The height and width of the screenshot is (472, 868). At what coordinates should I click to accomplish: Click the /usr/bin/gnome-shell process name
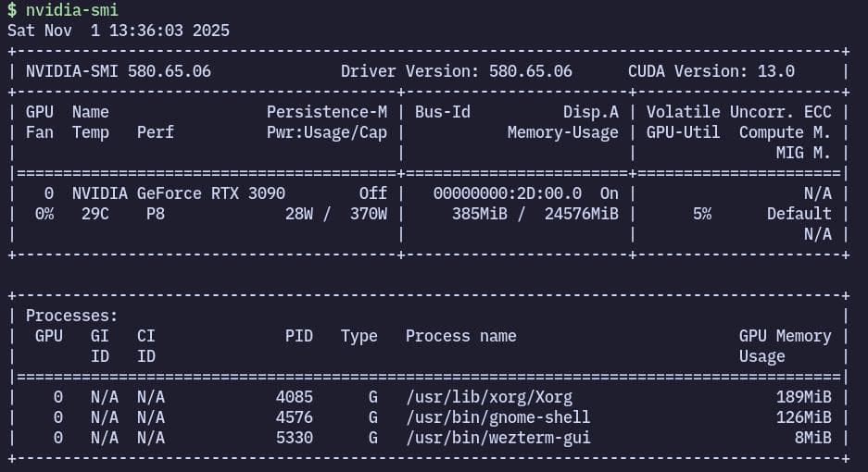[x=497, y=417]
